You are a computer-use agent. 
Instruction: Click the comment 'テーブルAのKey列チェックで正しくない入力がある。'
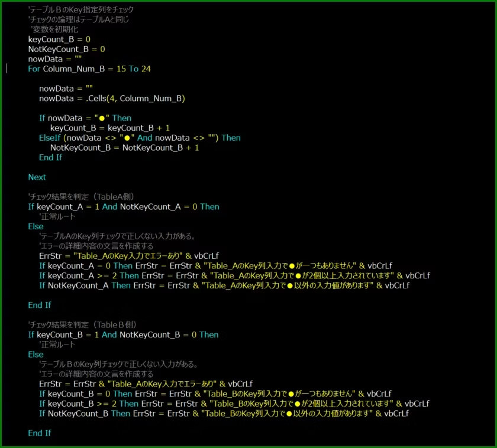pyautogui.click(x=118, y=236)
